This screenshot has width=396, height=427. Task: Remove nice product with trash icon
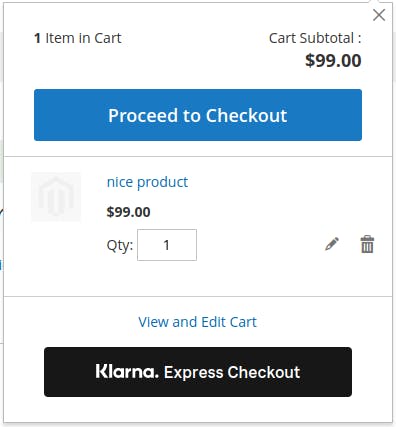click(367, 244)
